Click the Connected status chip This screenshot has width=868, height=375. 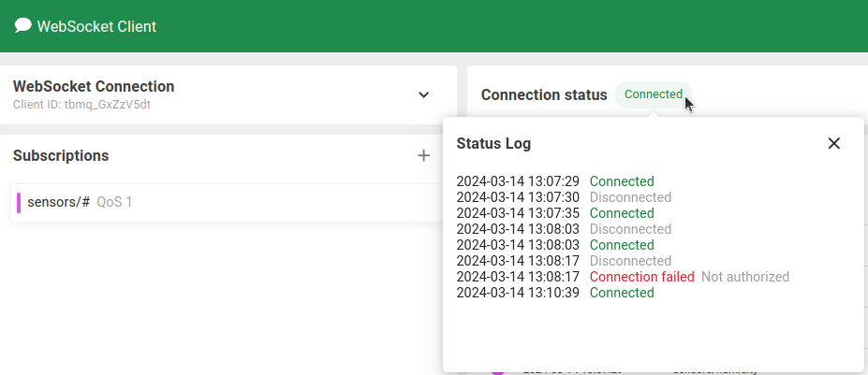point(653,94)
